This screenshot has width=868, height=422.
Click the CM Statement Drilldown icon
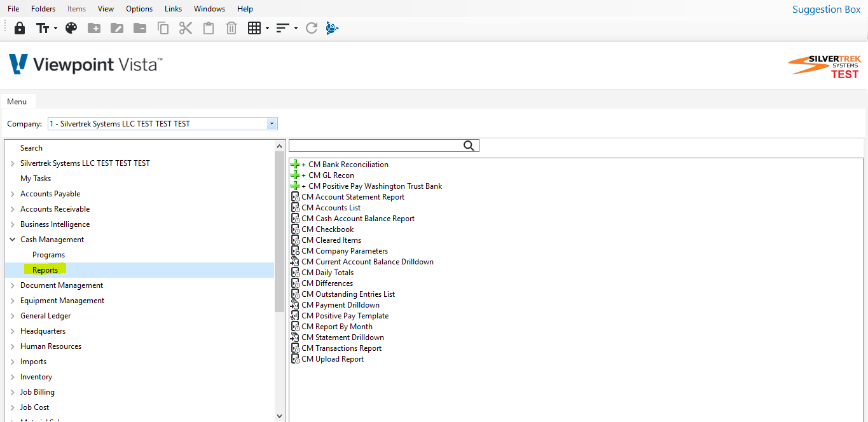(295, 337)
